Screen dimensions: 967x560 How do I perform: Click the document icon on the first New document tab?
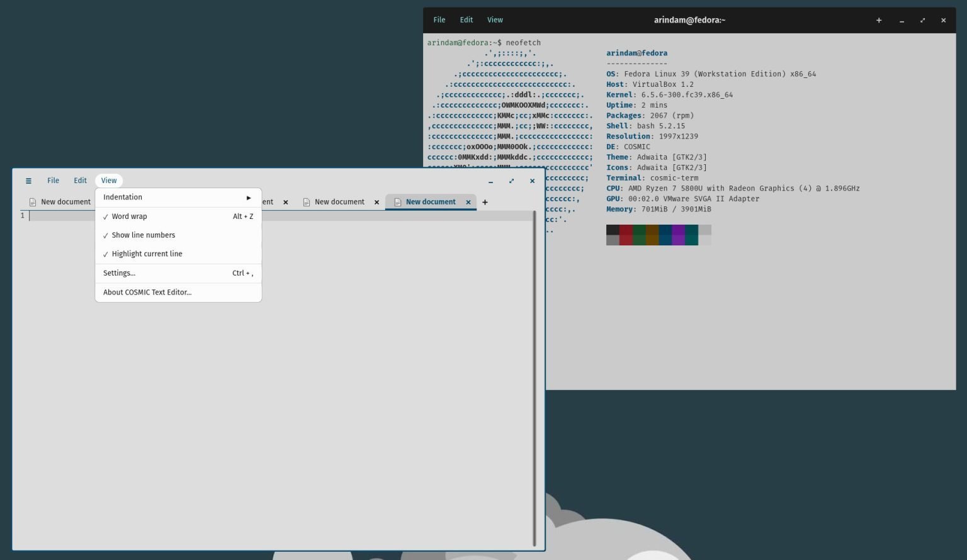[32, 201]
